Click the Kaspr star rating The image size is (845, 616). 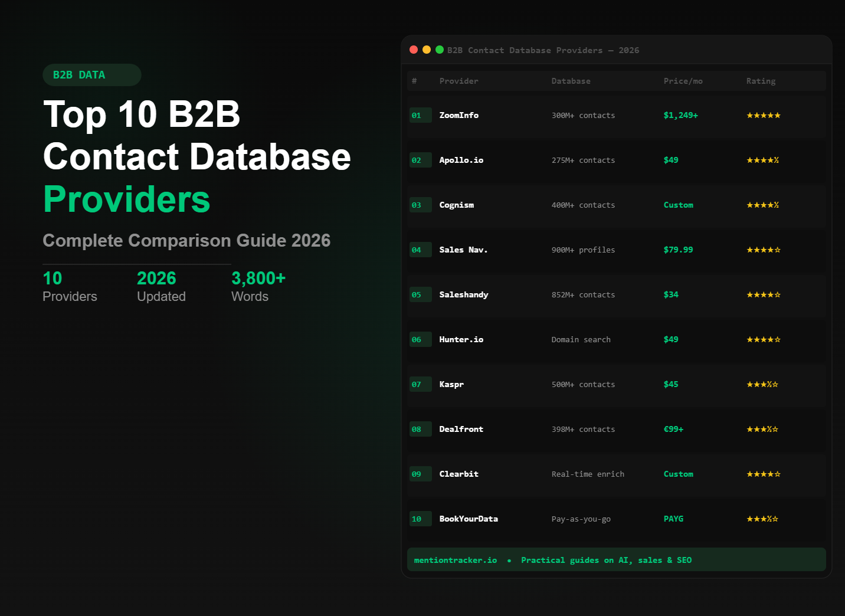(762, 385)
